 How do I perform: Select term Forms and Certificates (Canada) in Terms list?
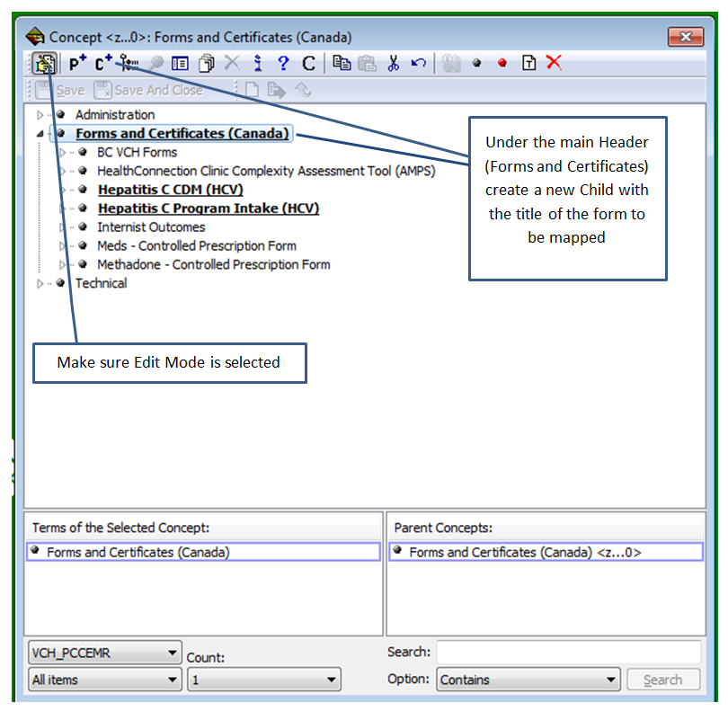tap(203, 552)
